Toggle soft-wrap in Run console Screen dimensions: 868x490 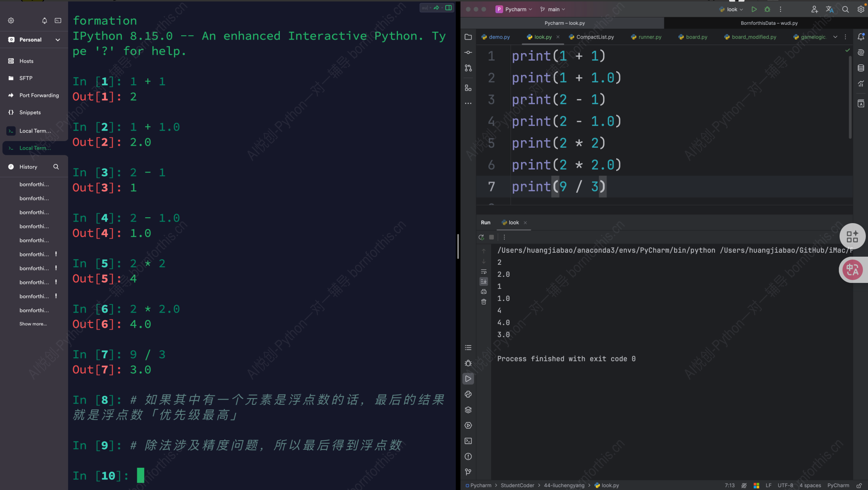484,272
